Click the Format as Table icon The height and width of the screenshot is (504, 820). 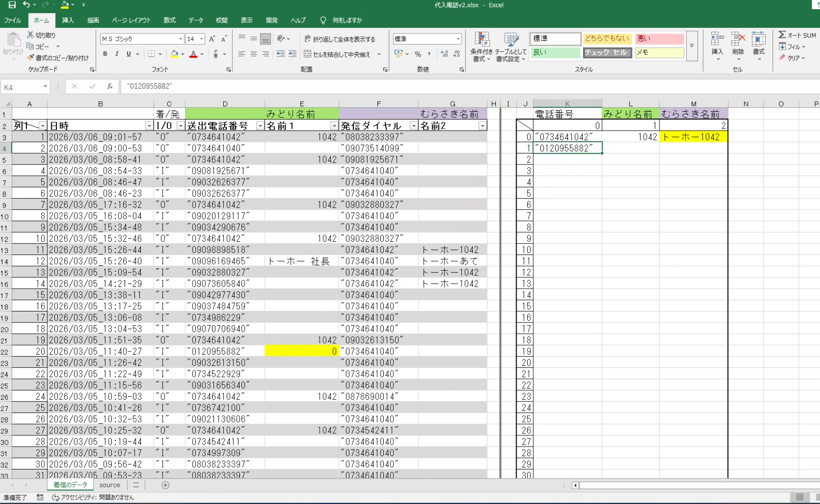(511, 40)
